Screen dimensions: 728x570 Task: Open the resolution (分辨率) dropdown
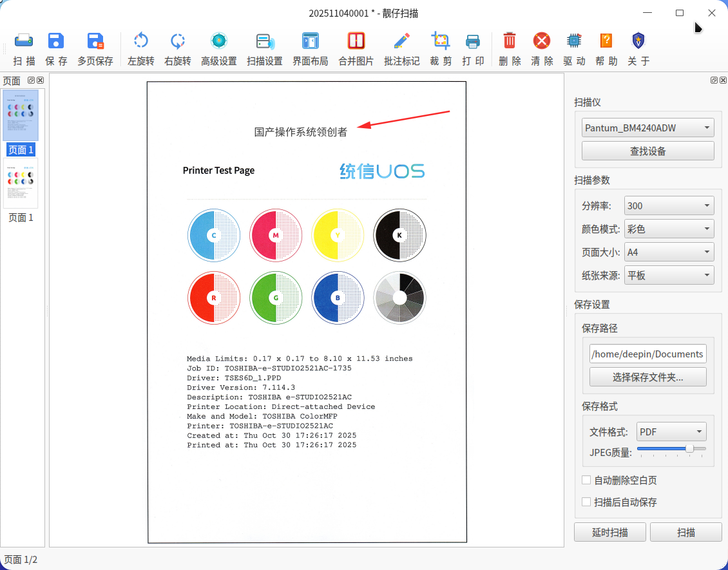[669, 205]
